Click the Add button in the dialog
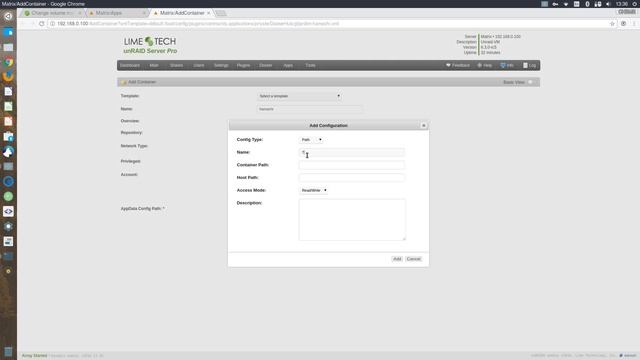This screenshot has width=640, height=360. coord(397,259)
